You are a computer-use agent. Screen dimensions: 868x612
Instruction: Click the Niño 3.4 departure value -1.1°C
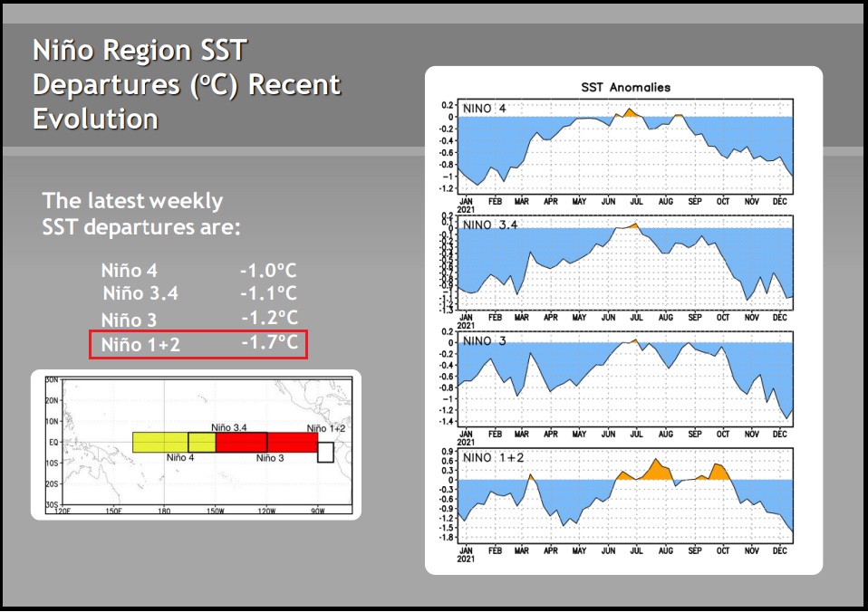(268, 293)
